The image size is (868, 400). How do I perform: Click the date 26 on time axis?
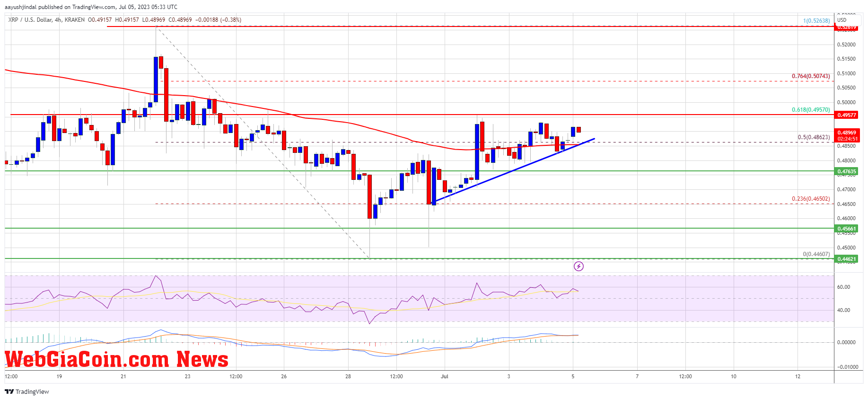(284, 376)
